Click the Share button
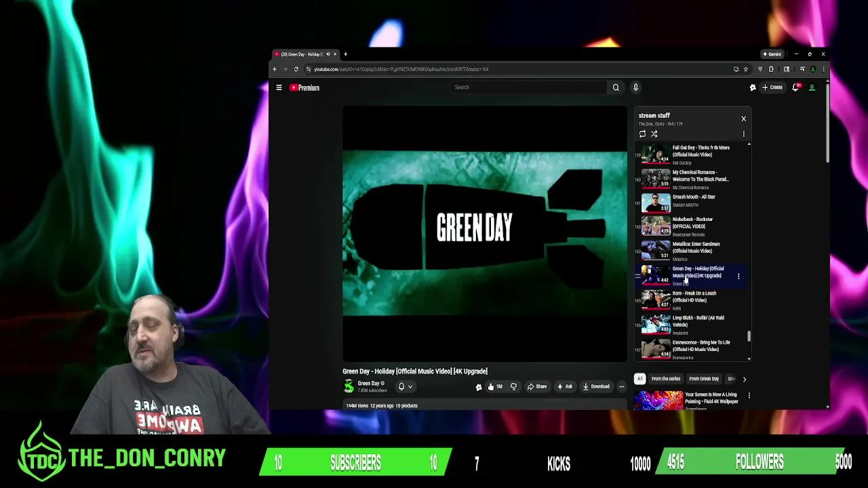 (x=536, y=386)
